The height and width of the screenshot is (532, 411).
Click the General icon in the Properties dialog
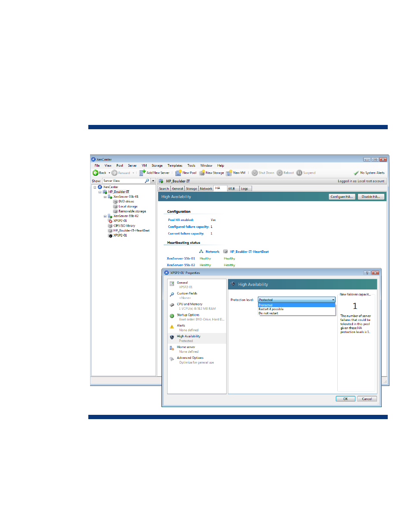pyautogui.click(x=172, y=284)
